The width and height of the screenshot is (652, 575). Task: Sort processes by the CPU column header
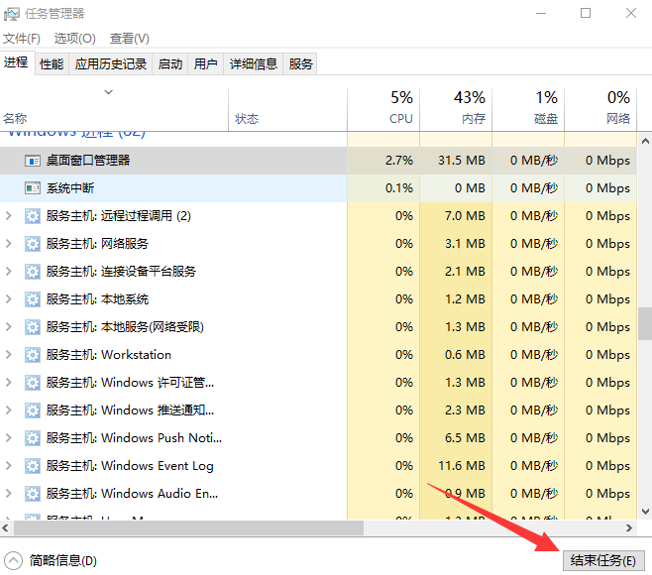coord(400,108)
